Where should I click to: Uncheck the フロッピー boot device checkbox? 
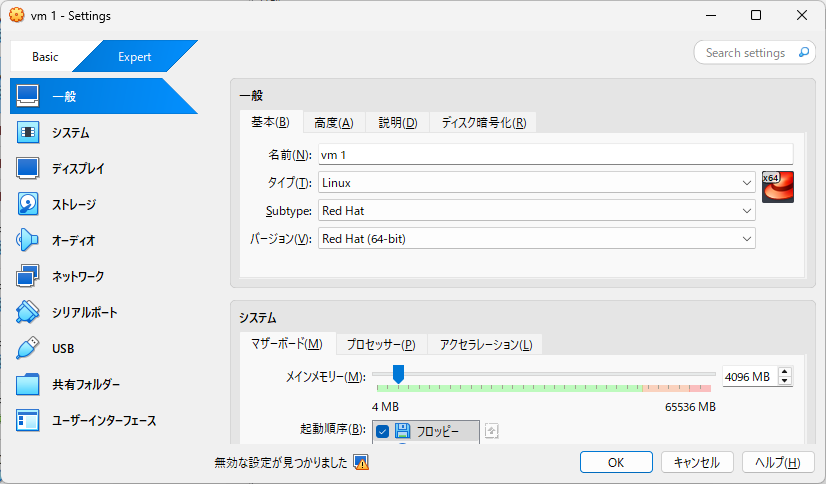pyautogui.click(x=382, y=431)
